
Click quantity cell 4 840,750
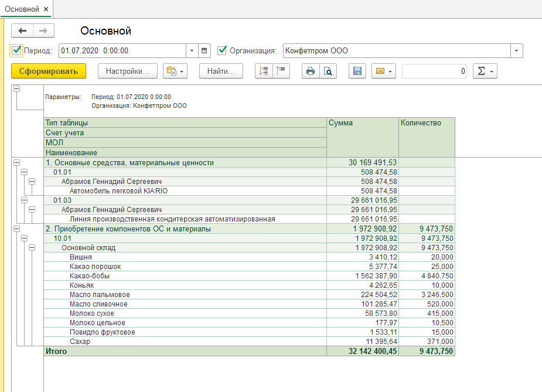427,276
